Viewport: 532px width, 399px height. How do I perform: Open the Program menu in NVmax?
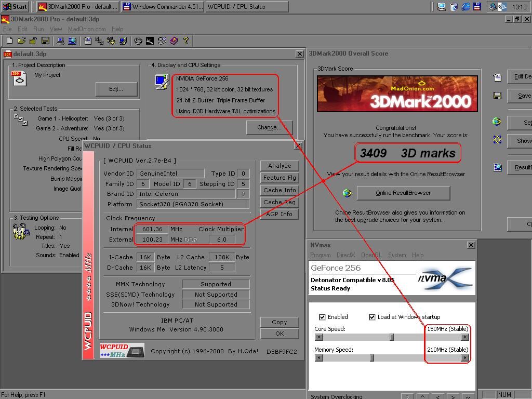click(320, 255)
